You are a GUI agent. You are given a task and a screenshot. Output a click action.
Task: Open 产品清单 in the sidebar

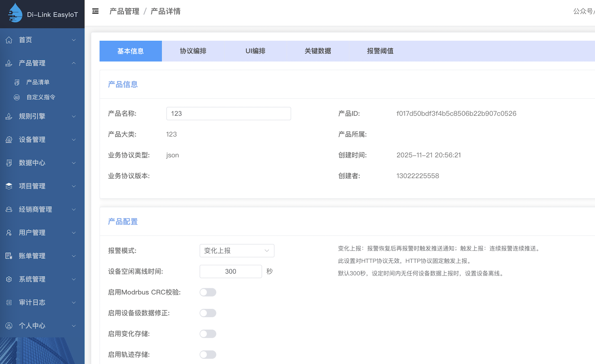tap(38, 82)
